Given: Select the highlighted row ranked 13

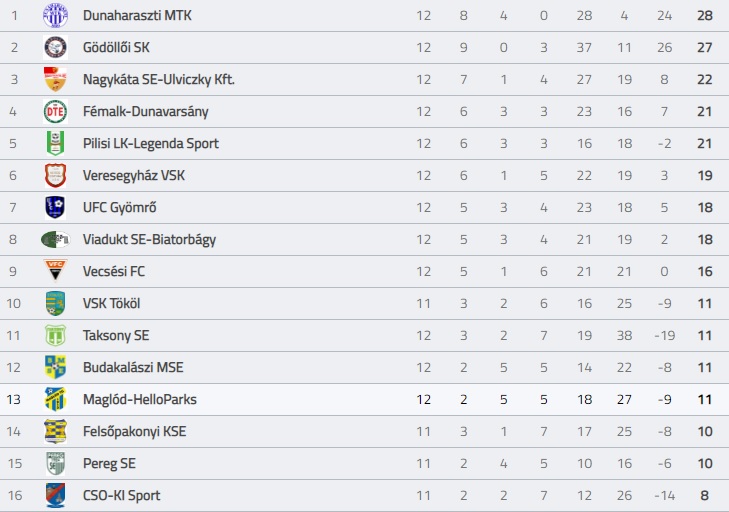Looking at the screenshot, I should [364, 399].
